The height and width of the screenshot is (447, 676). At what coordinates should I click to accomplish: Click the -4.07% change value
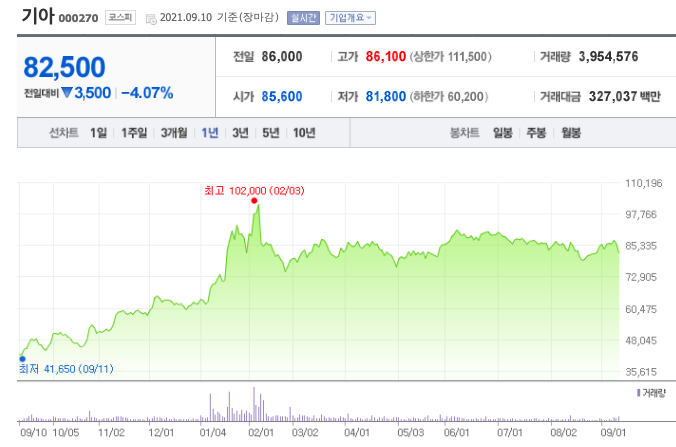(147, 93)
